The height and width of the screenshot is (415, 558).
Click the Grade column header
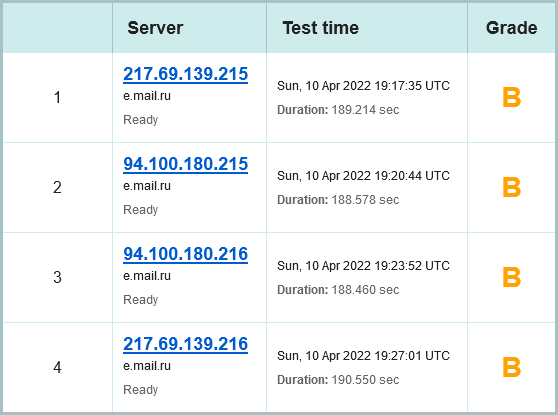pyautogui.click(x=511, y=28)
